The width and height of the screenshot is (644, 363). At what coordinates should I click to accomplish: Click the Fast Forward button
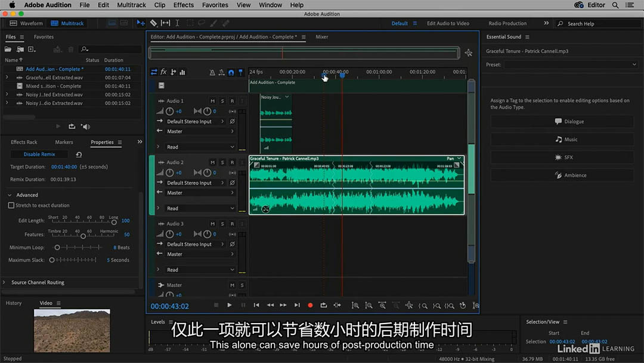283,305
